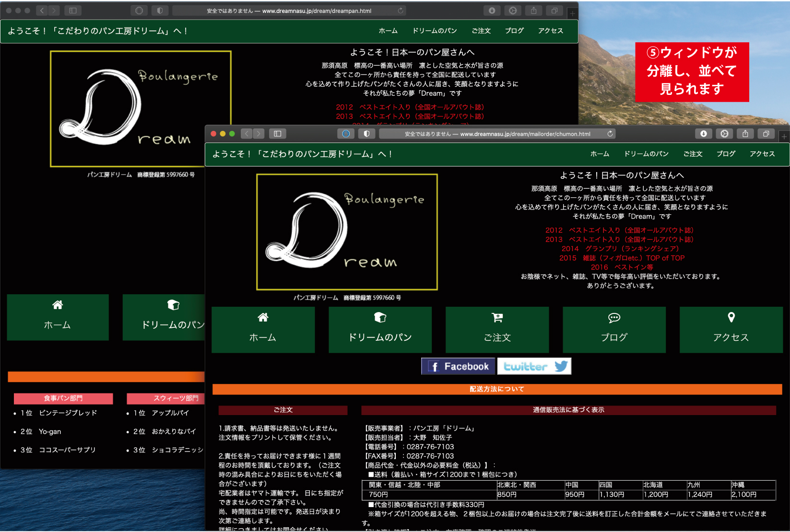Toggle sidebar in the front Safari window
Image resolution: width=790 pixels, height=532 pixels.
pos(277,134)
